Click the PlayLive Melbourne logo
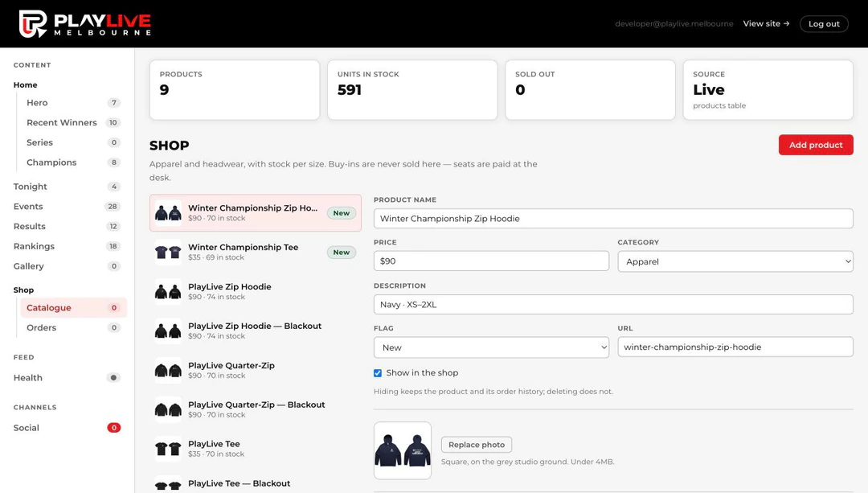868x493 pixels. (84, 24)
